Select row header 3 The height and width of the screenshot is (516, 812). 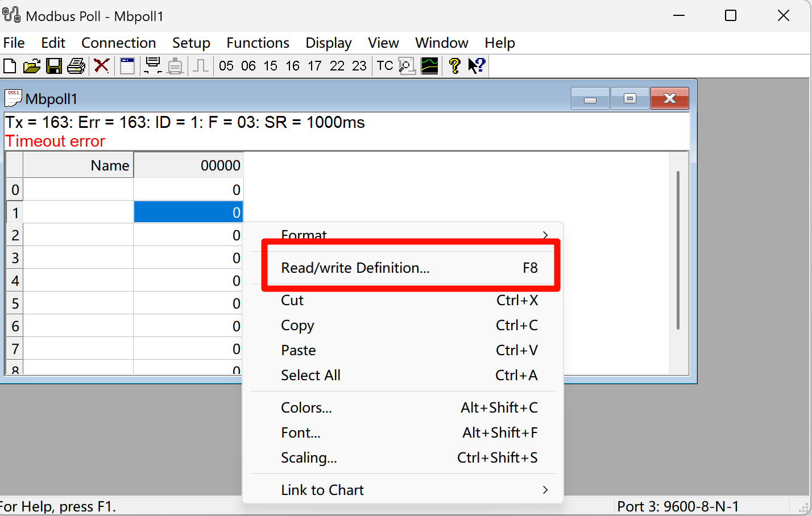15,257
